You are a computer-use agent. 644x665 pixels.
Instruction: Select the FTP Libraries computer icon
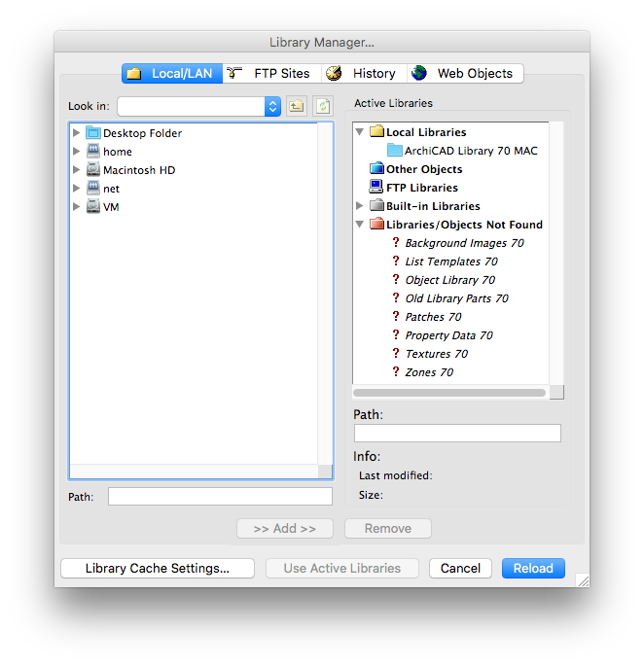pyautogui.click(x=376, y=187)
